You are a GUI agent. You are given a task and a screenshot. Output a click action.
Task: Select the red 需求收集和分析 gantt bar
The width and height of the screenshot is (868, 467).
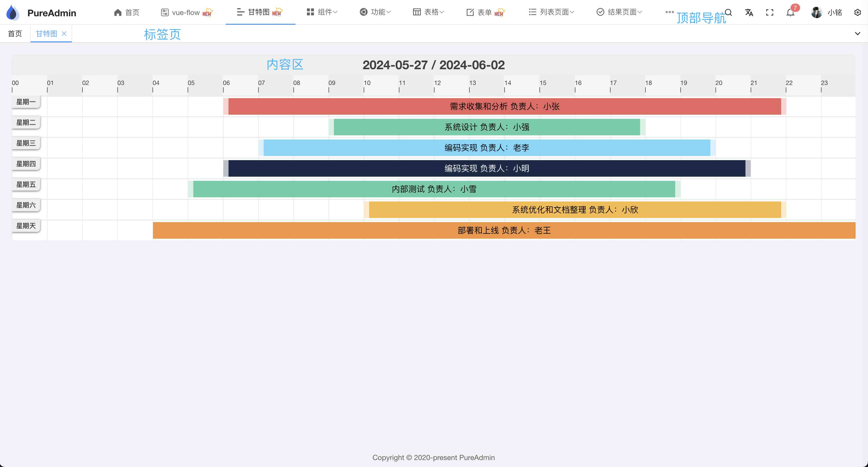pos(504,106)
